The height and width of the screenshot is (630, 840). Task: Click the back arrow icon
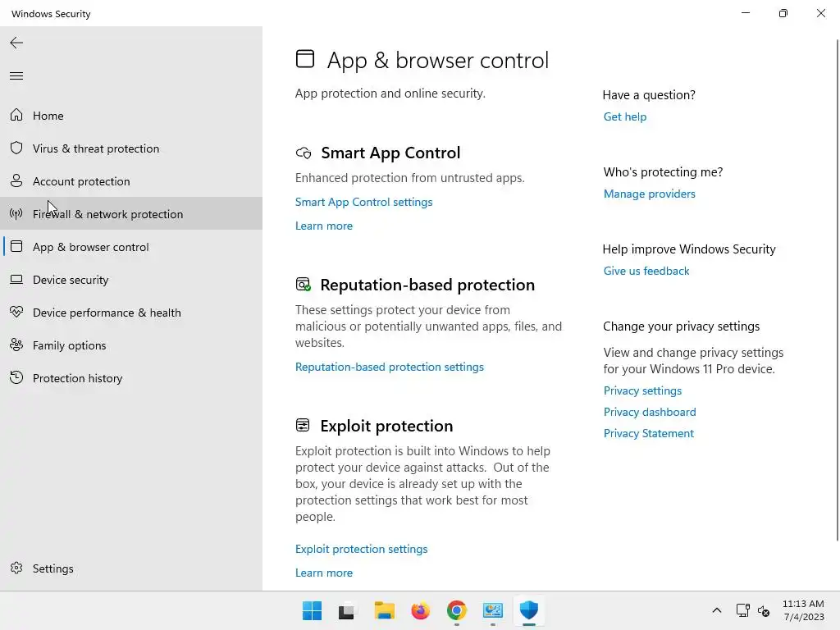pyautogui.click(x=16, y=43)
